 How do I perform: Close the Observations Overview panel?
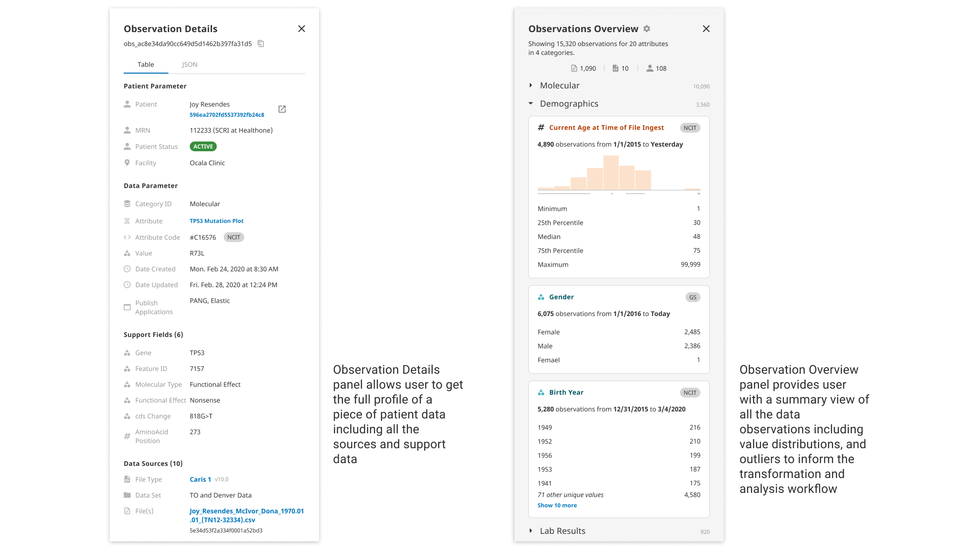(706, 29)
